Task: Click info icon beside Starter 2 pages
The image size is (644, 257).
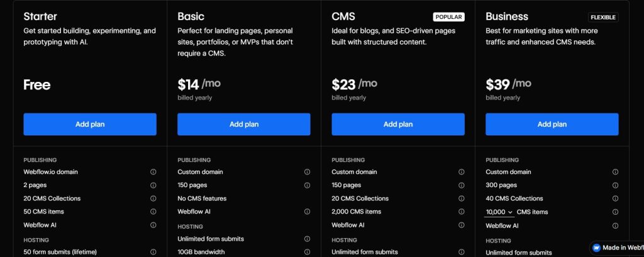Action: [153, 185]
